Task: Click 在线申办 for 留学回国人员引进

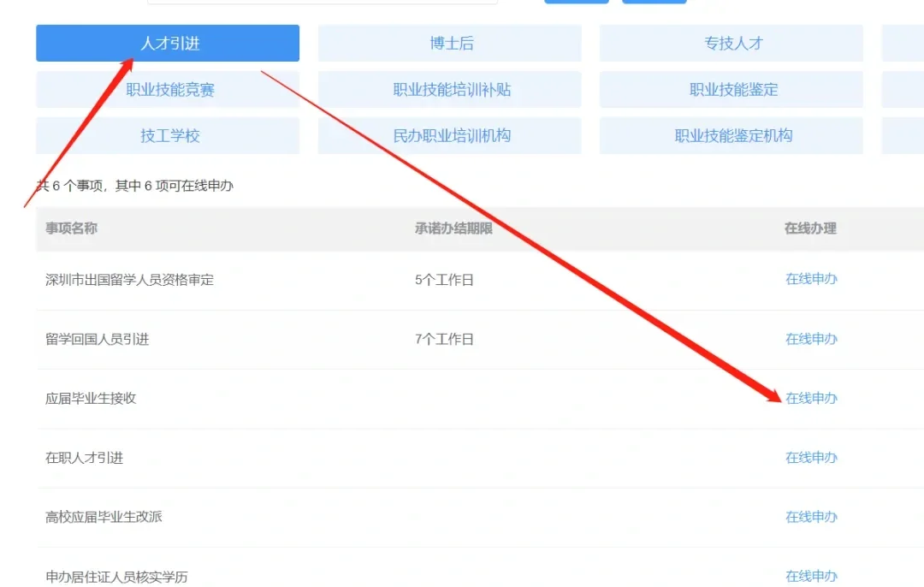Action: pos(810,338)
